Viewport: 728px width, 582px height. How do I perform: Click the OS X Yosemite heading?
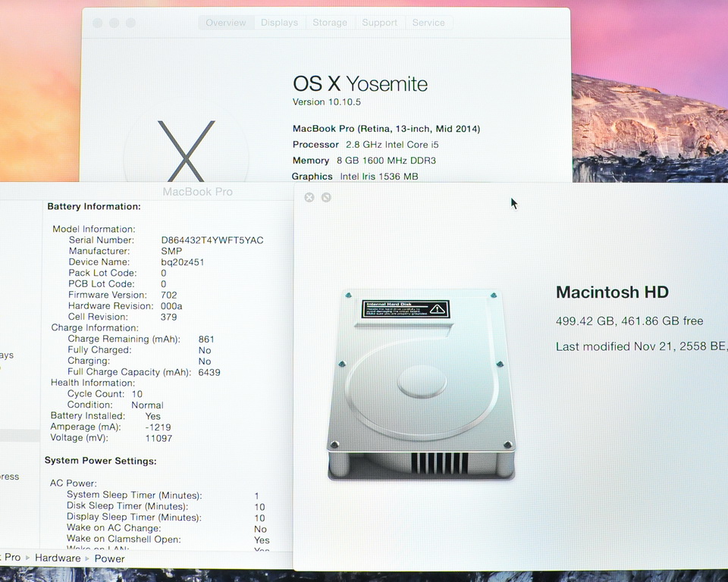[360, 84]
